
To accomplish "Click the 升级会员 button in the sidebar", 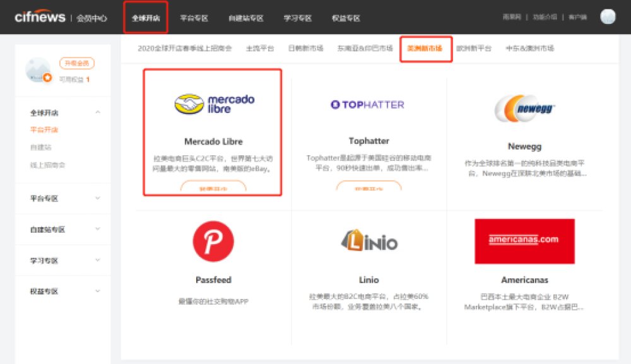I will coord(77,63).
